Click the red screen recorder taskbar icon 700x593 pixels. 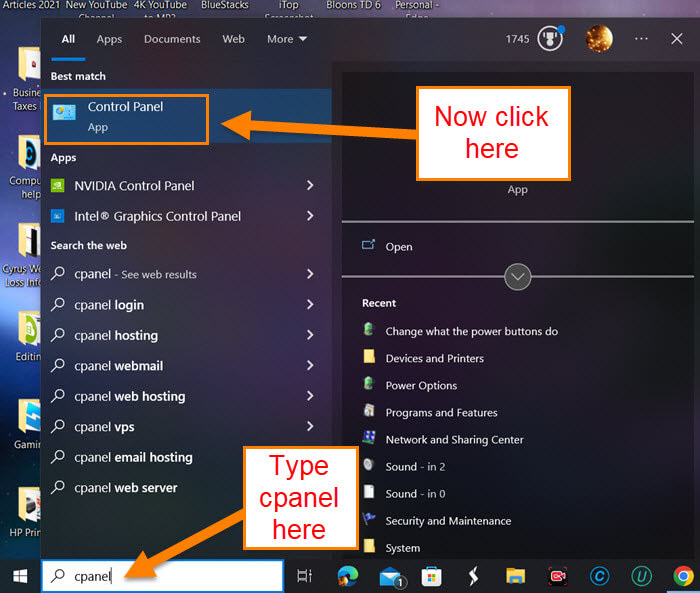coord(558,576)
